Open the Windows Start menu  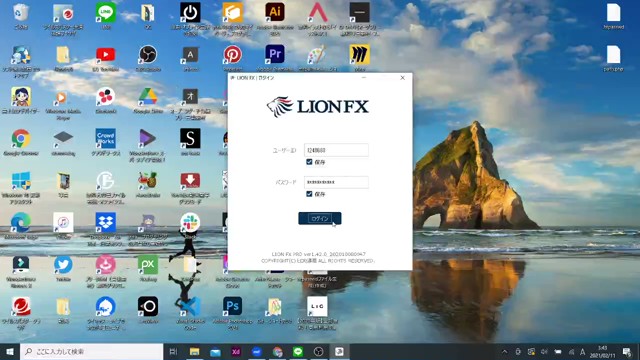click(x=10, y=351)
